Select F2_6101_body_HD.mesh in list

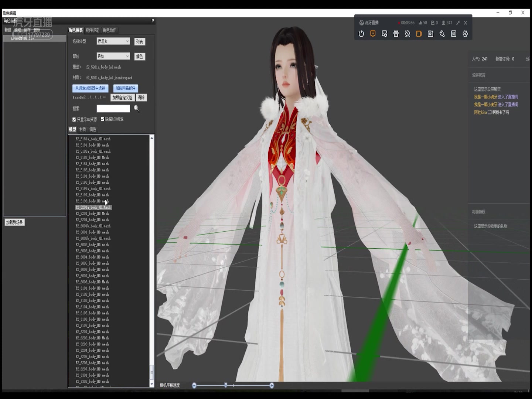pyautogui.click(x=92, y=288)
